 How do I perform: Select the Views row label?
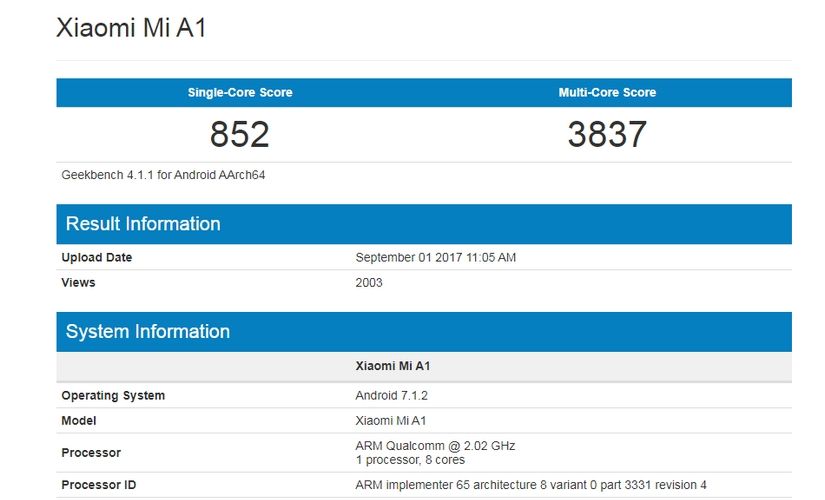78,283
